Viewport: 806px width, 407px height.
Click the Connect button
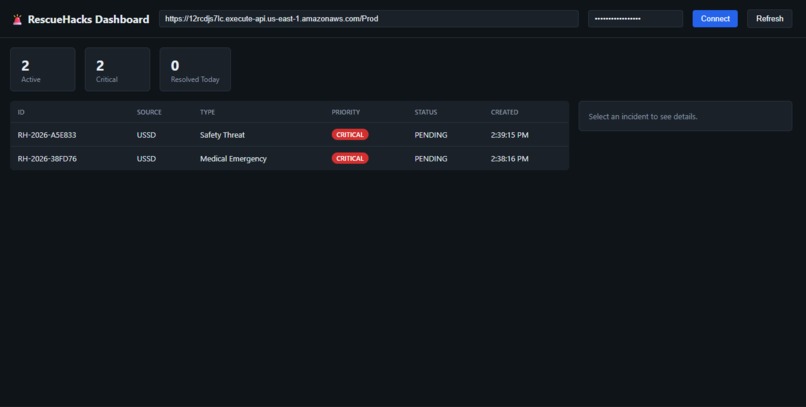pyautogui.click(x=715, y=18)
